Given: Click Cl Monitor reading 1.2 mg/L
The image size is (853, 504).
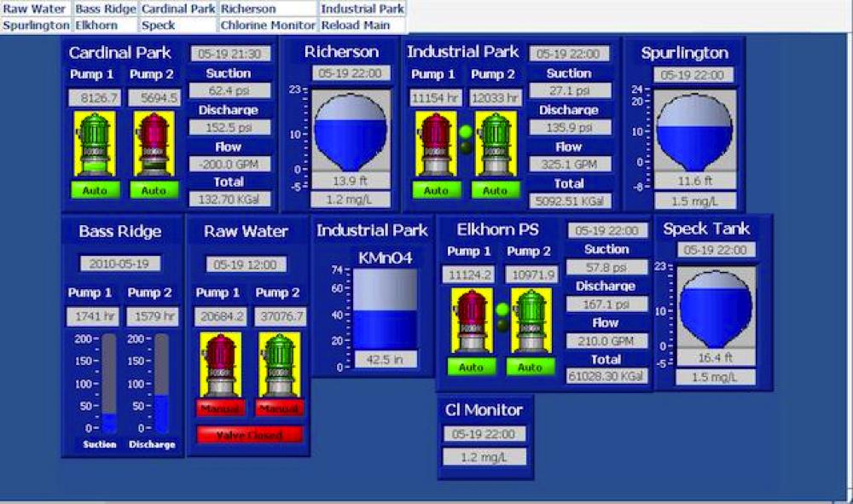Looking at the screenshot, I should (x=485, y=457).
